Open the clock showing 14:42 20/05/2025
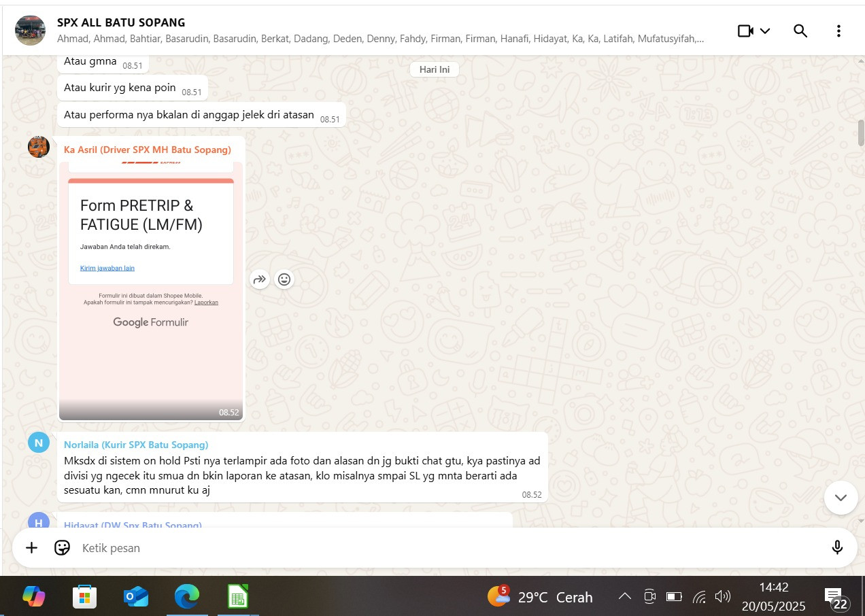This screenshot has height=616, width=865. coord(773,596)
